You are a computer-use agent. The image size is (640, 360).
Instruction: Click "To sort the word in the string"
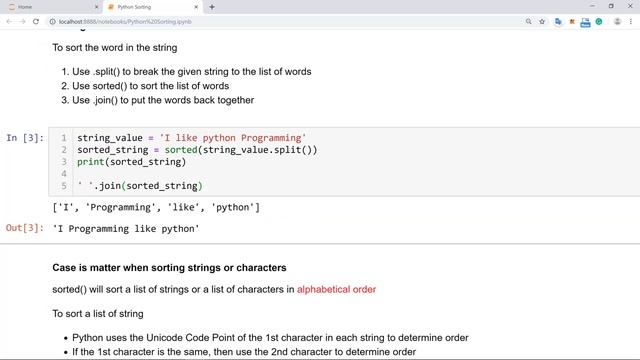click(x=115, y=48)
